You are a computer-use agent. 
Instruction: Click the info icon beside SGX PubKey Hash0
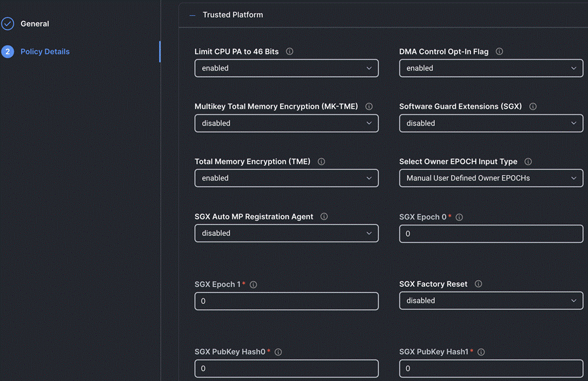278,352
